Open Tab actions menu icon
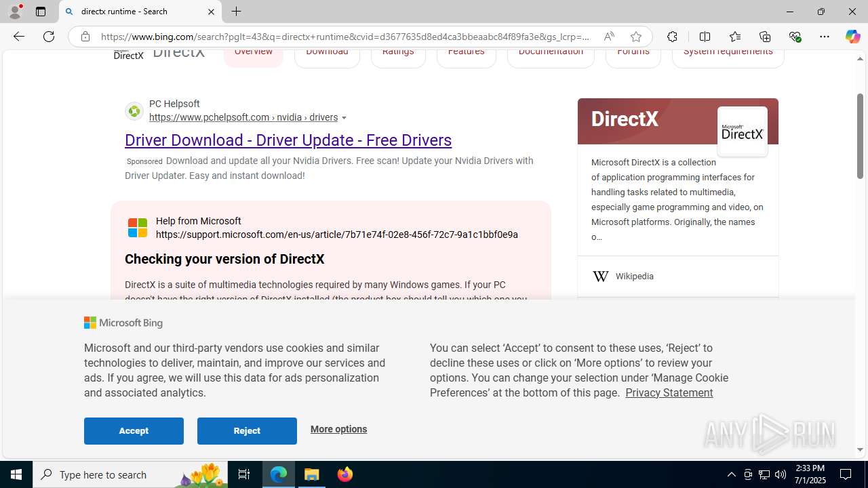The width and height of the screenshot is (868, 488). click(41, 12)
